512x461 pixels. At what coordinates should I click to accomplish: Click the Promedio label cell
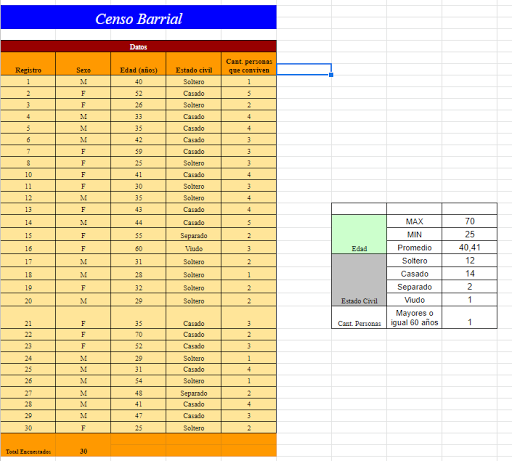point(414,247)
